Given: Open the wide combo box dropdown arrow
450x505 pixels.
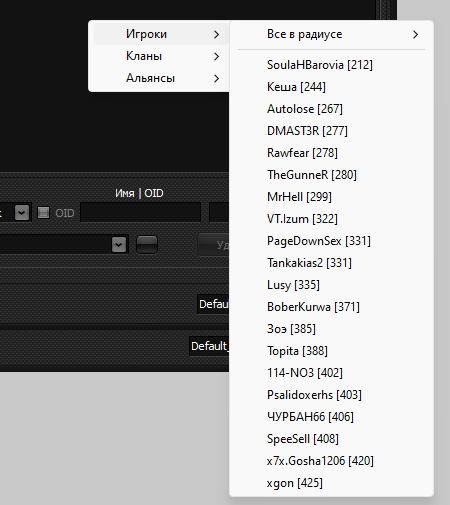Looking at the screenshot, I should 119,245.
